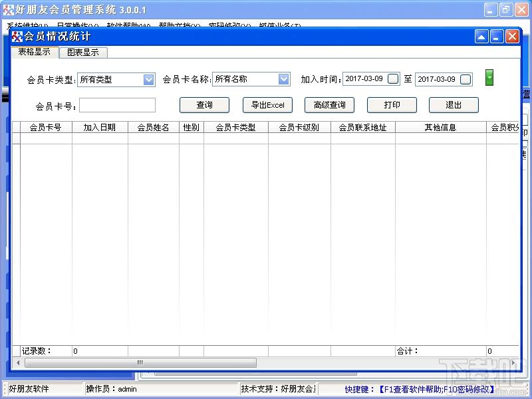Click 操作员：admin in status bar
The width and height of the screenshot is (532, 399).
click(x=111, y=389)
